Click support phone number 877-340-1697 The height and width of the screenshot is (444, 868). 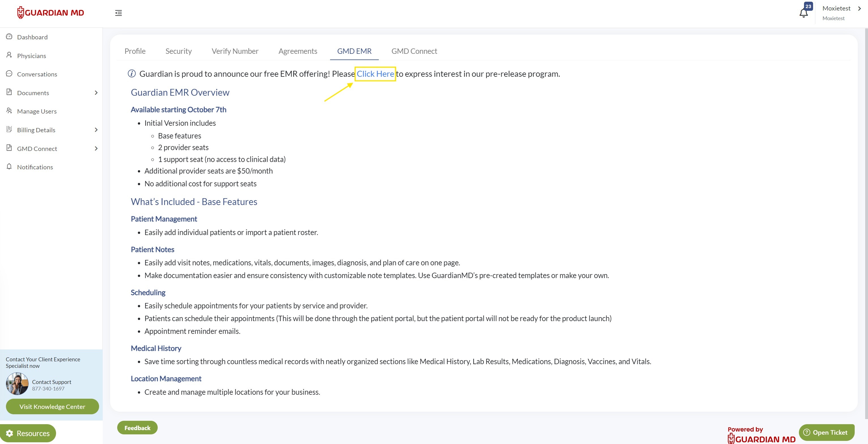tap(48, 388)
